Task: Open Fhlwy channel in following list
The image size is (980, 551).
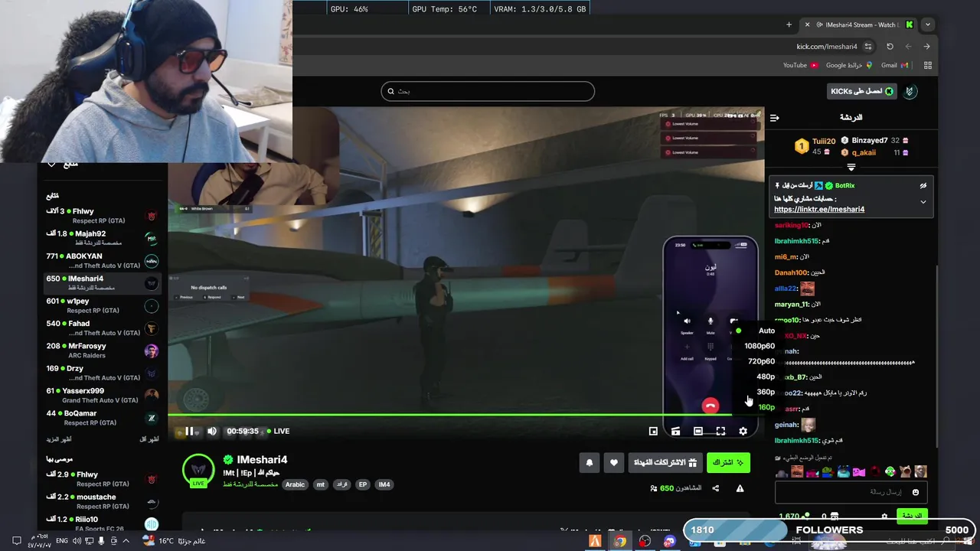Action: click(x=102, y=216)
